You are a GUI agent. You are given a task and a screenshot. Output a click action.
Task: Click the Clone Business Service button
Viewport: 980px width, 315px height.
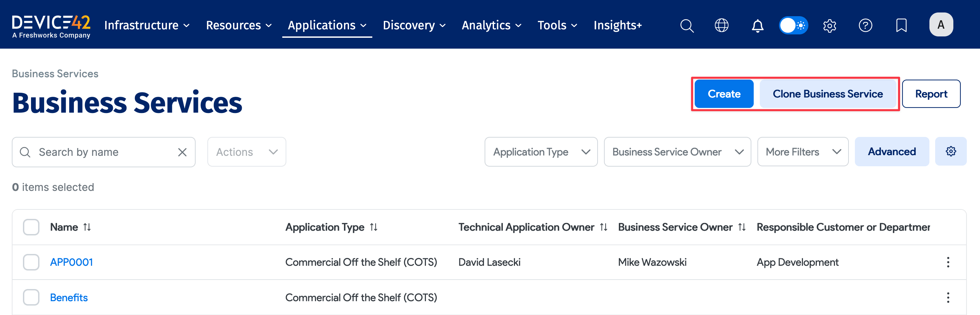point(828,93)
